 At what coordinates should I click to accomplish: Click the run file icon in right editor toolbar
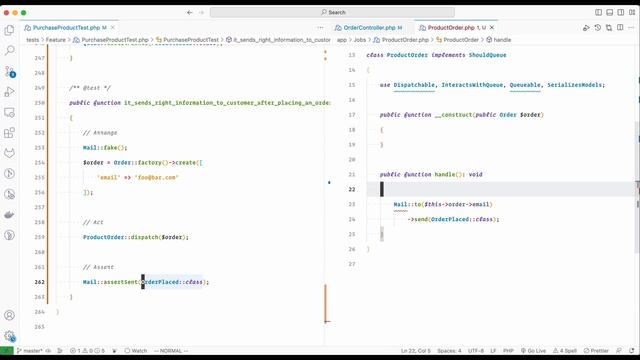click(x=586, y=28)
